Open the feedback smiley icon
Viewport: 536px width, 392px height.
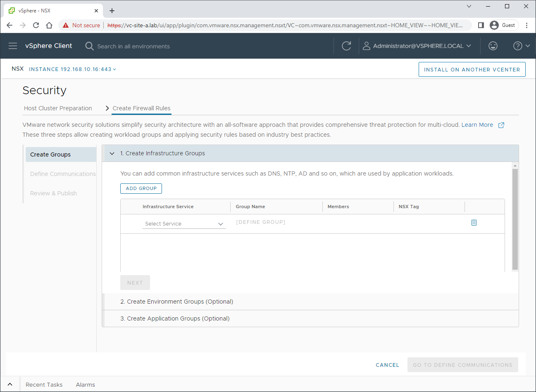coord(493,46)
